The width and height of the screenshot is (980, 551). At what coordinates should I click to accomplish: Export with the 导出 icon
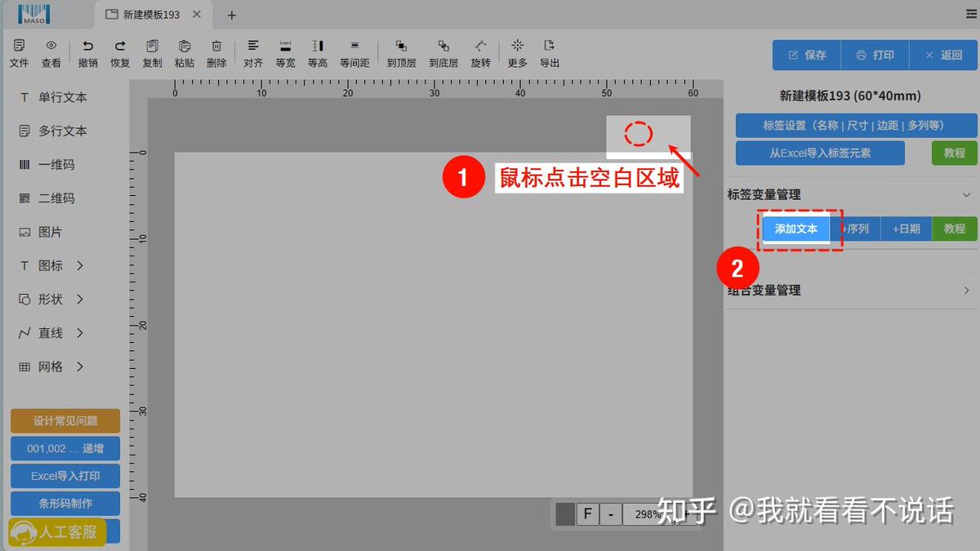[550, 47]
